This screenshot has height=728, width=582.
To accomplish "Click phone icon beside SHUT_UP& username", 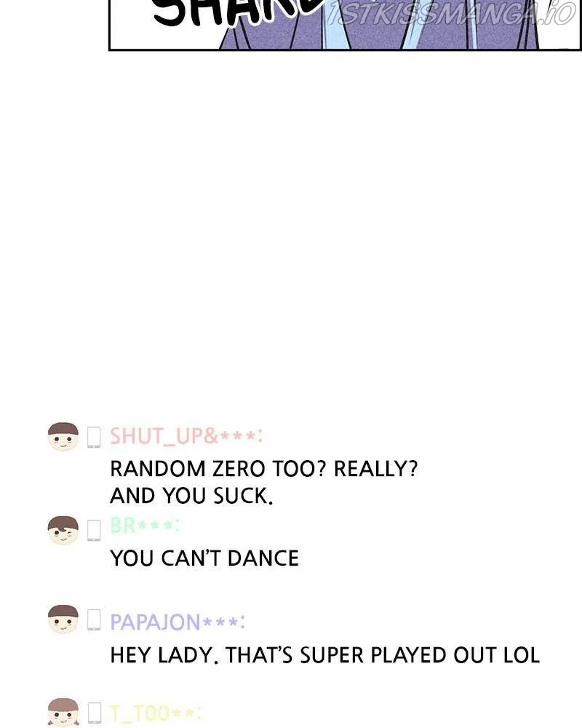I will [x=94, y=437].
